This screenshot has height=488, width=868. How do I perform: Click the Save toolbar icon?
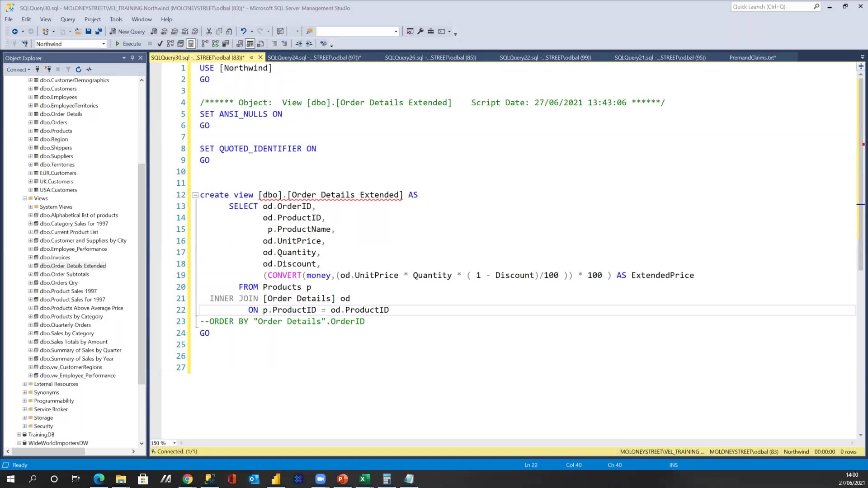[89, 31]
